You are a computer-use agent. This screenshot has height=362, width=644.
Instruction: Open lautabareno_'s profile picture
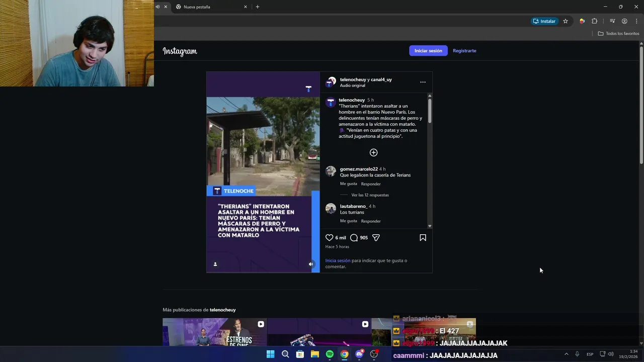pos(331,208)
